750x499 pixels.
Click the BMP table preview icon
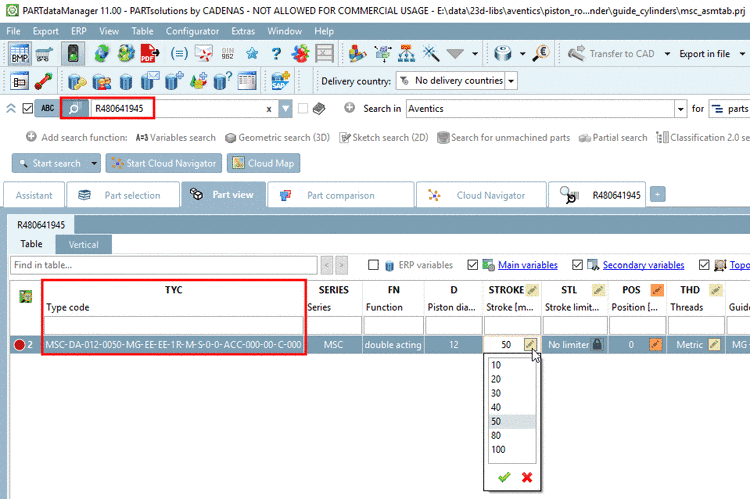(x=19, y=54)
